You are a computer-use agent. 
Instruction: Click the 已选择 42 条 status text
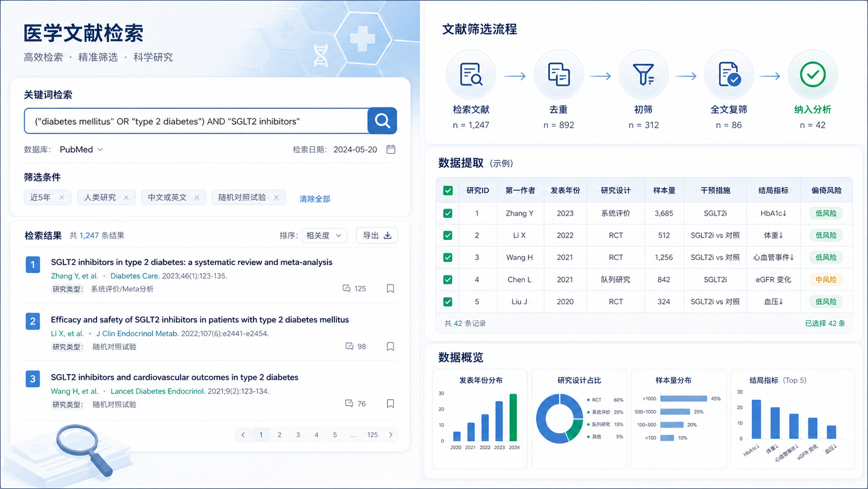point(825,323)
